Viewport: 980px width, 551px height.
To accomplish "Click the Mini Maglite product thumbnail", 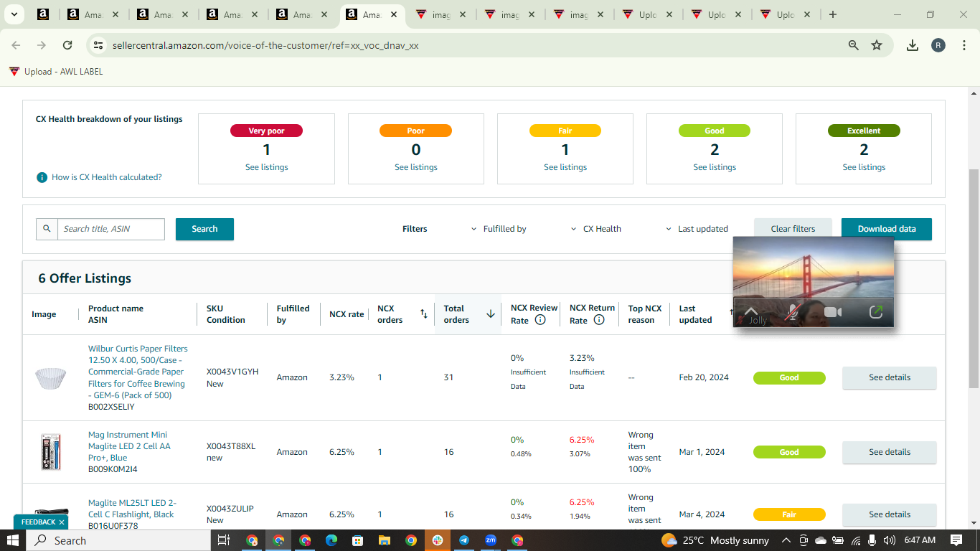I will [50, 452].
